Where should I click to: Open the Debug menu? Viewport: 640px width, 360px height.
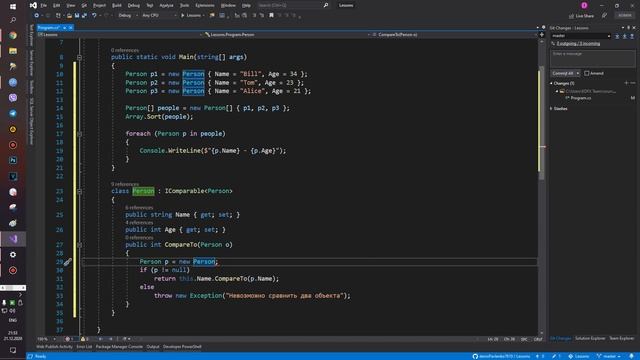pos(133,5)
